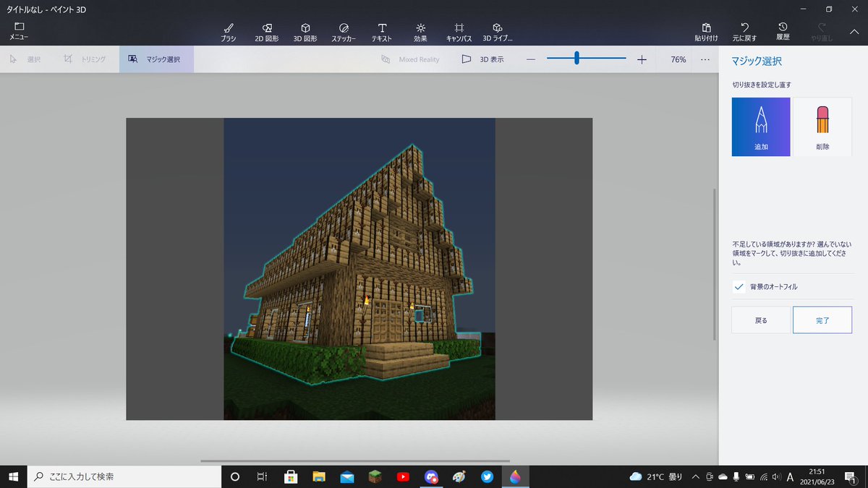Open the Windows Start menu
Image resolution: width=868 pixels, height=488 pixels.
click(x=13, y=476)
